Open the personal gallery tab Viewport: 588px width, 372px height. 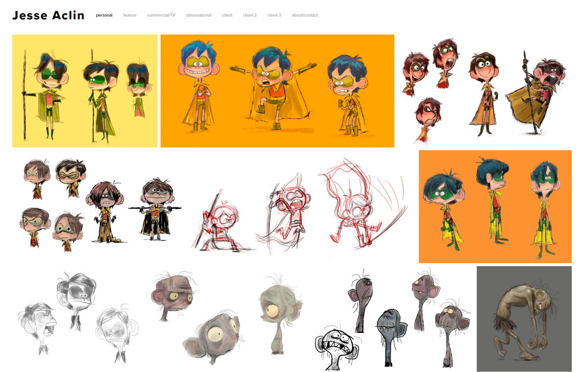pos(104,15)
